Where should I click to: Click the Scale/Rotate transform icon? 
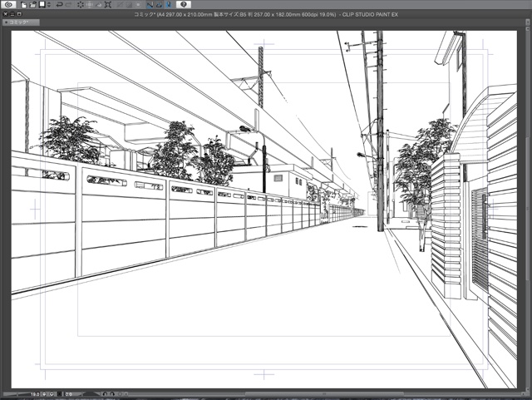click(108, 4)
